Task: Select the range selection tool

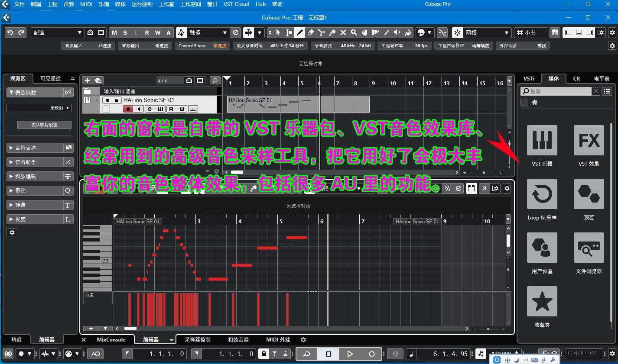Action: click(289, 32)
